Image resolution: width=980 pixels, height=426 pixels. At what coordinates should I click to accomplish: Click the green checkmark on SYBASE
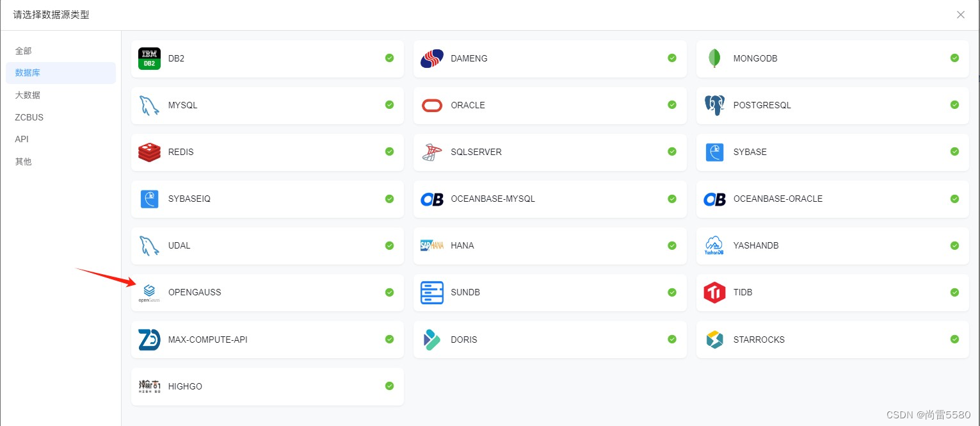954,151
